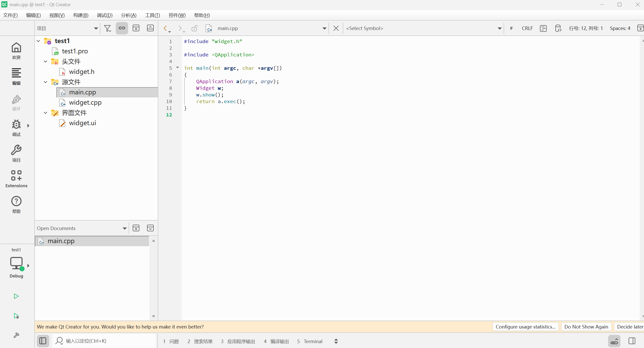Toggle the right sidebar visibility
This screenshot has width=644, height=348.
632,341
